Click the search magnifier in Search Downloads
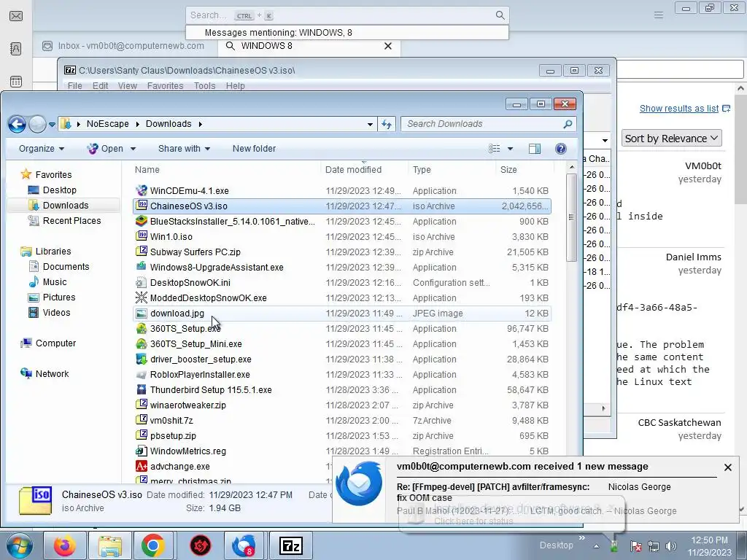 (568, 124)
